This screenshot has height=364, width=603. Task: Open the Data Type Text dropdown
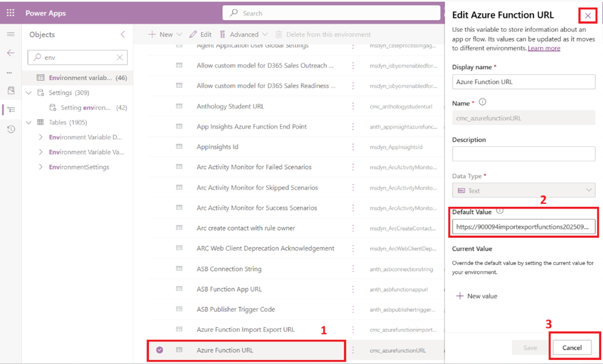(x=523, y=191)
